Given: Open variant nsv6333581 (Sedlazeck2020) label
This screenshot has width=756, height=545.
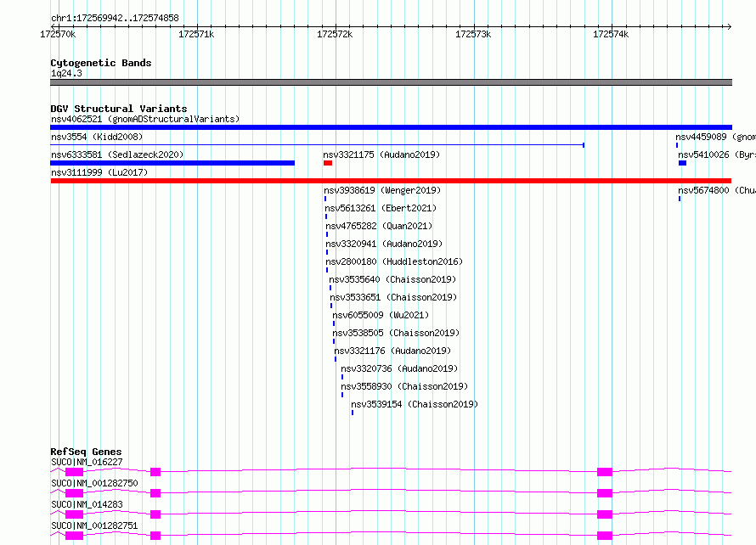Looking at the screenshot, I should 117,155.
